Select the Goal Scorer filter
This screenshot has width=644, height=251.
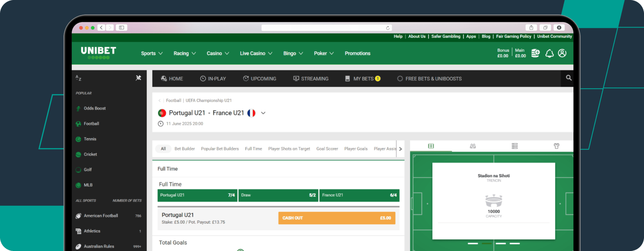pos(327,149)
